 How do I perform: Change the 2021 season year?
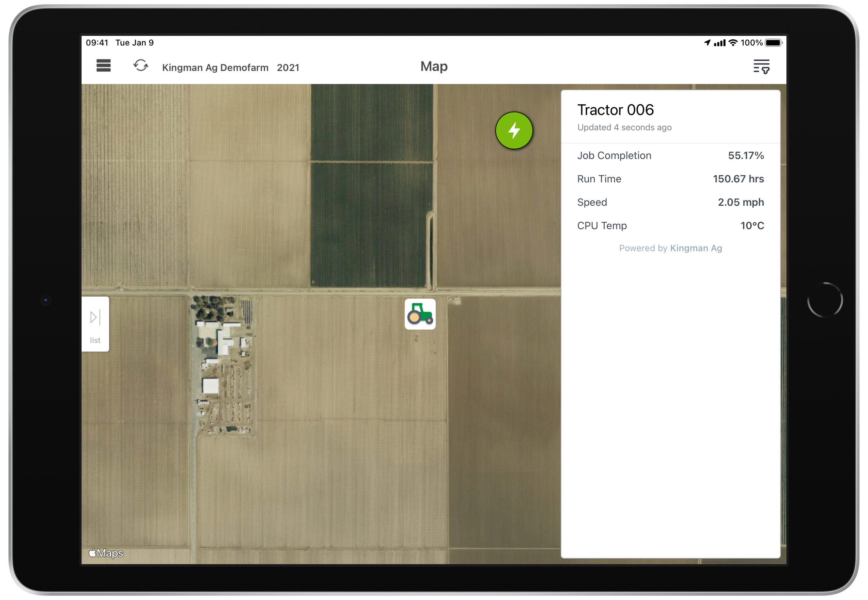(288, 68)
